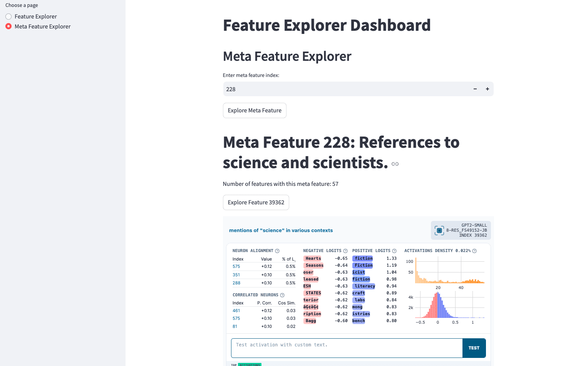Click the Explore Feature 39362 button
Screen dimensions: 588x366
coord(256,202)
